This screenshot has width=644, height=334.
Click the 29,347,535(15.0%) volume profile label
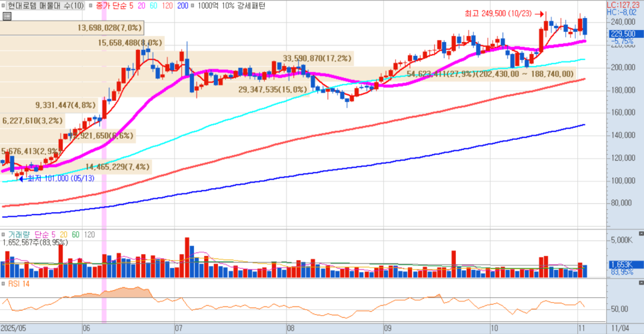click(273, 89)
